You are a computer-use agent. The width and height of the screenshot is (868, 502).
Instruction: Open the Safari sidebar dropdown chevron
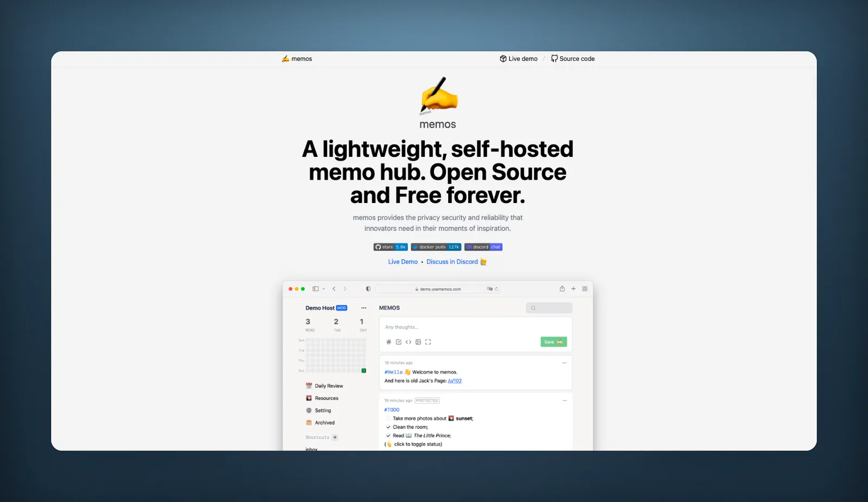coord(324,289)
